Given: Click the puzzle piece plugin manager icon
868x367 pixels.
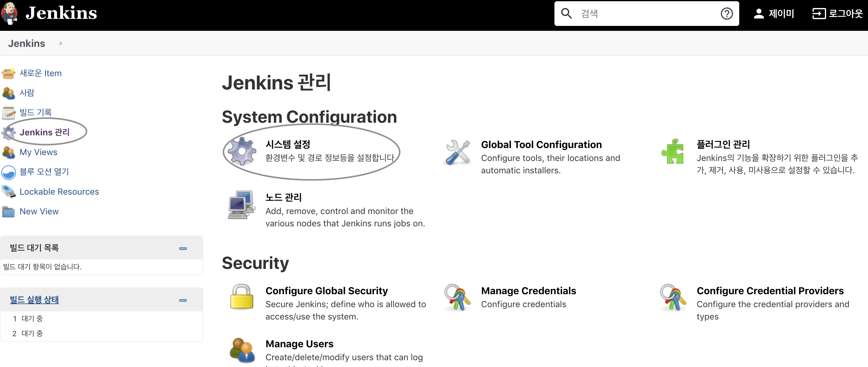Looking at the screenshot, I should [673, 151].
